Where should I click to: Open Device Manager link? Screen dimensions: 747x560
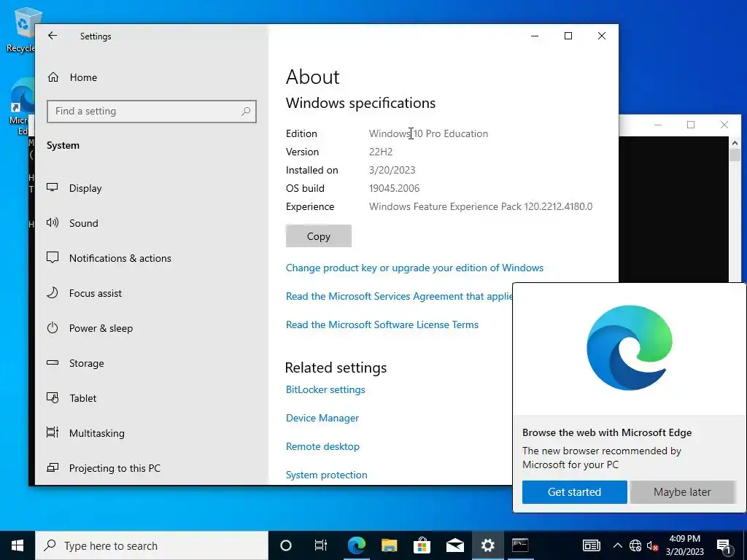(x=322, y=418)
